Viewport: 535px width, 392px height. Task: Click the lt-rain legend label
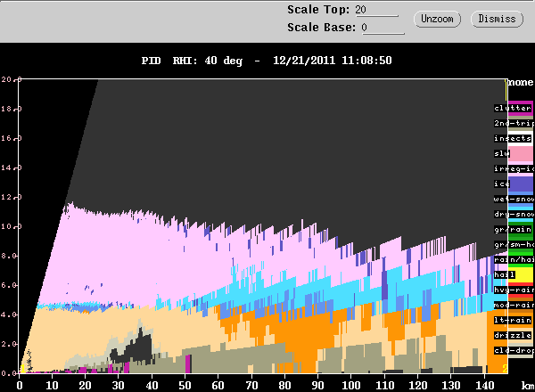tap(513, 320)
